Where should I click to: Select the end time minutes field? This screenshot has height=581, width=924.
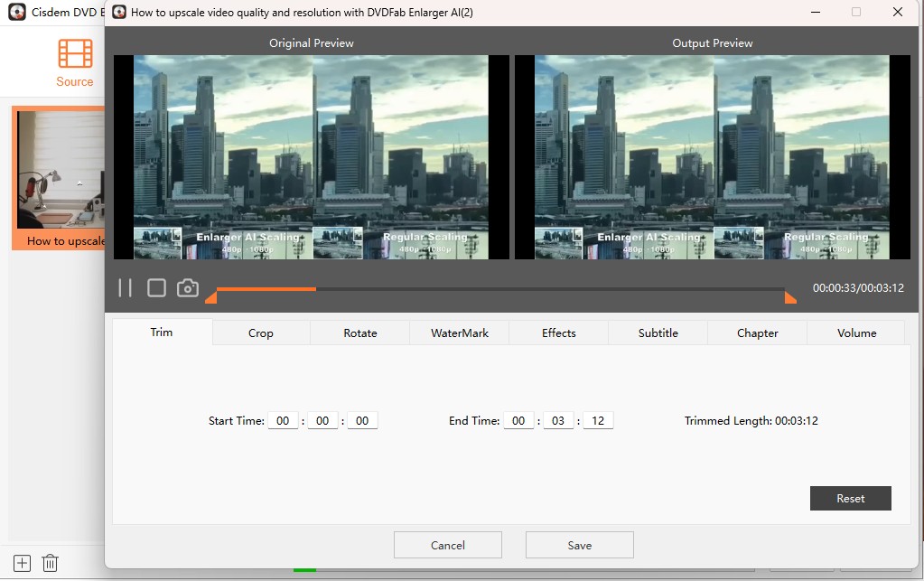pyautogui.click(x=557, y=419)
